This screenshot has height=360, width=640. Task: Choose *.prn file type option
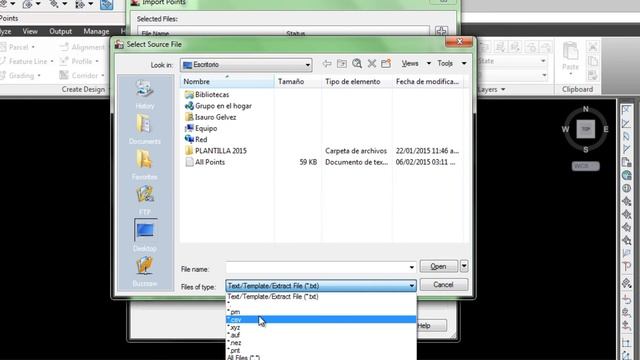321,312
